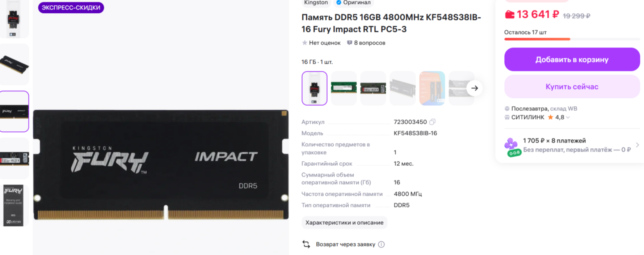644x255 pixels.
Task: Expand the СИТИЛИНК seller rating chevron
Action: coord(568,118)
